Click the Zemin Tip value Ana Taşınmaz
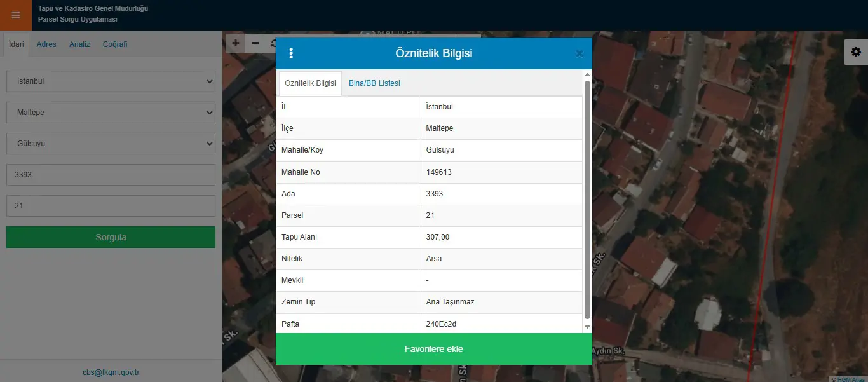Image resolution: width=868 pixels, height=382 pixels. (450, 302)
